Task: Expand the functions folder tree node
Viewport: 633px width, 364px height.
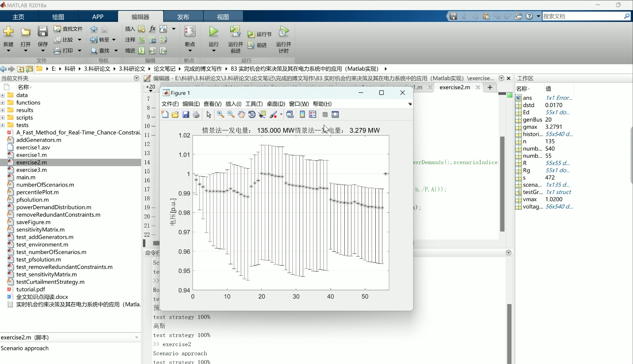Action: [x=3, y=103]
